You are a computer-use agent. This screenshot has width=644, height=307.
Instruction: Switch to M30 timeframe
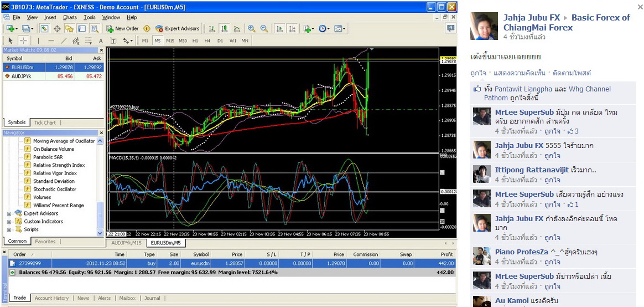(x=183, y=41)
